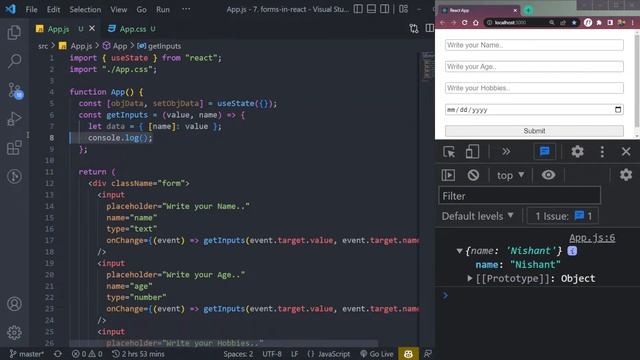Viewport: 640px width, 360px height.
Task: Open the date picker calendar icon
Action: (x=618, y=109)
